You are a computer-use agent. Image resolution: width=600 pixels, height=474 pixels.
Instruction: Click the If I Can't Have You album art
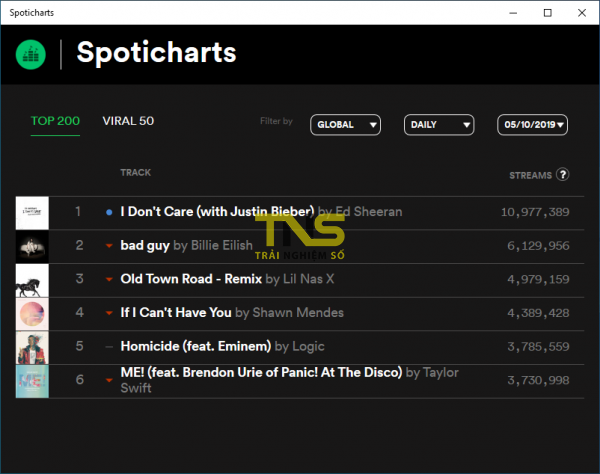(x=32, y=314)
